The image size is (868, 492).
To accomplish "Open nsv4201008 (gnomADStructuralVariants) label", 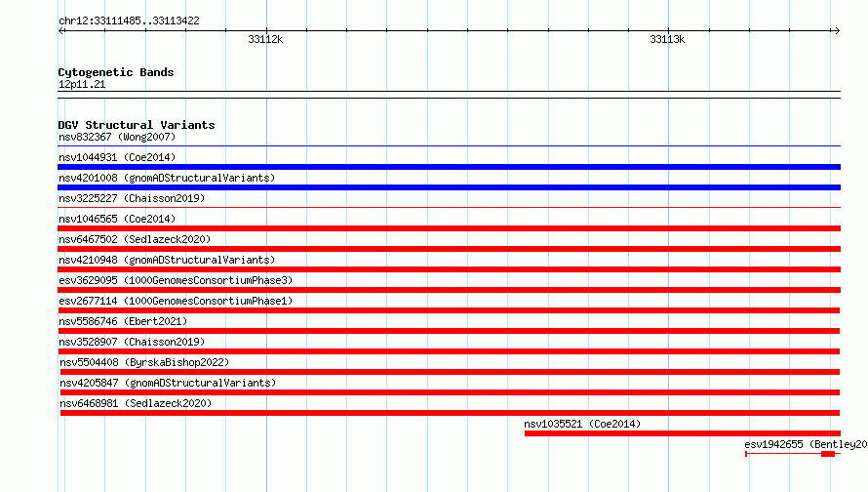I will pos(167,178).
